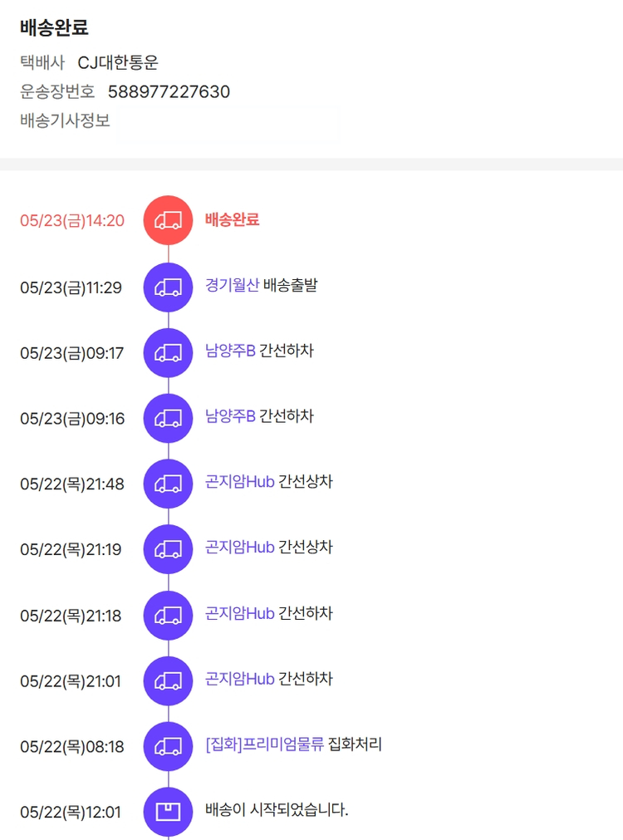Screen dimensions: 623x840
Task: Click the truck icon at 05/23 09:17
Action: (x=168, y=352)
